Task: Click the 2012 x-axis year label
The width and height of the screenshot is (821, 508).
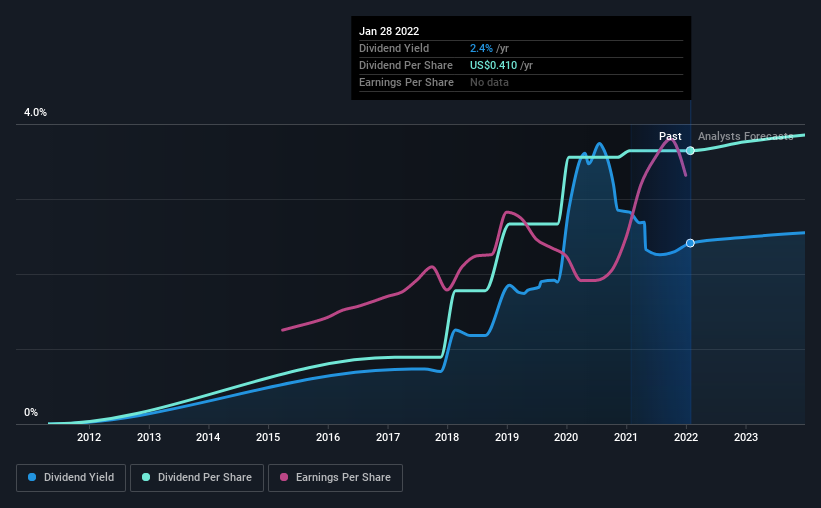Action: [x=89, y=437]
